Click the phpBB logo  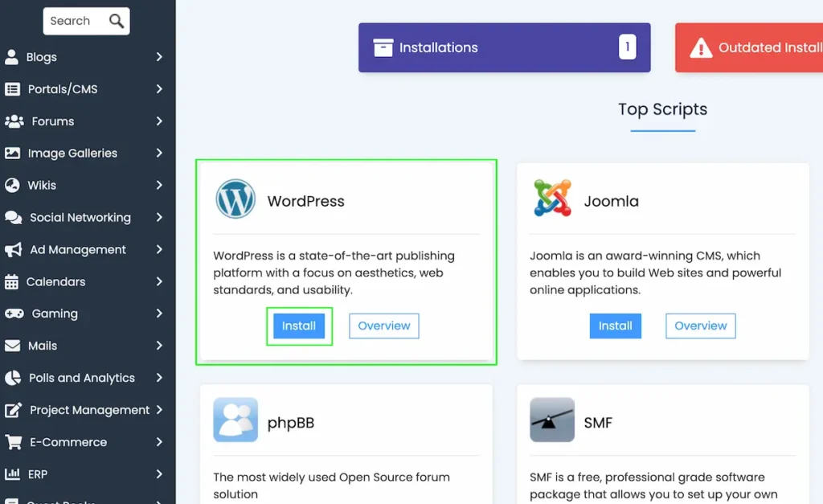click(x=235, y=420)
